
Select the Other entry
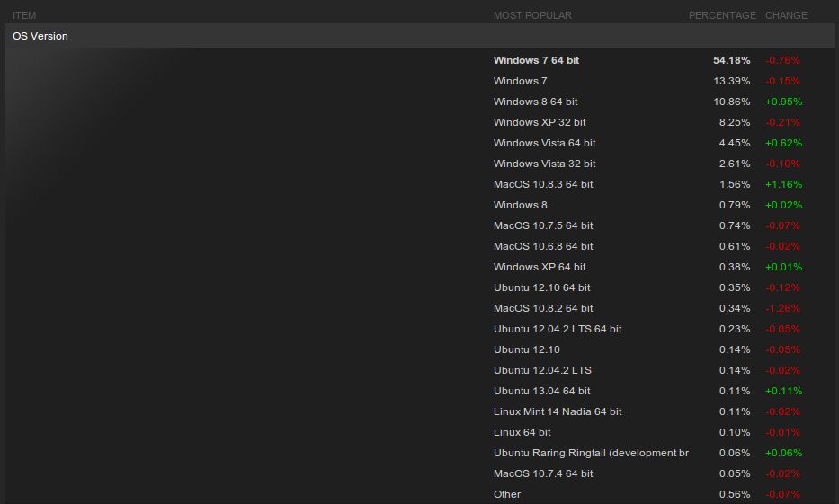click(506, 494)
